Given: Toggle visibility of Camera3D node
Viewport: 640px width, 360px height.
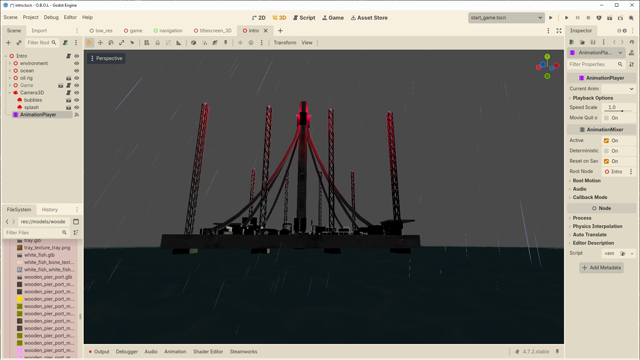Looking at the screenshot, I should click(76, 93).
